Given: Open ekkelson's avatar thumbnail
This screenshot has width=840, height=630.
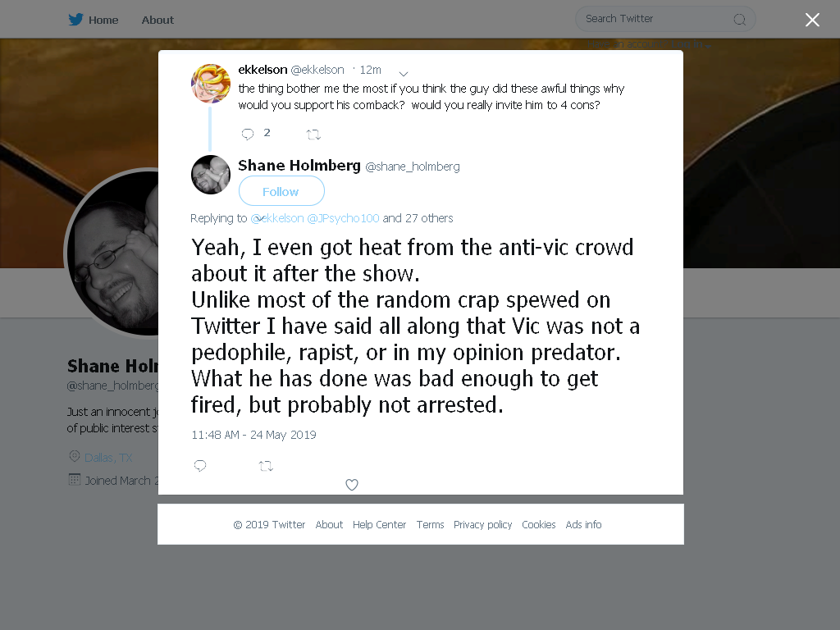Looking at the screenshot, I should [211, 83].
